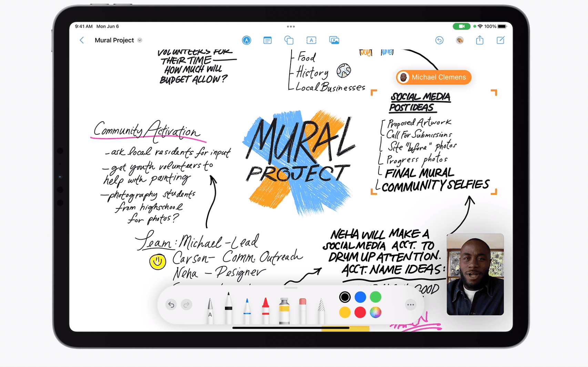Open the Shapes library
Image resolution: width=588 pixels, height=367 pixels.
(x=289, y=40)
